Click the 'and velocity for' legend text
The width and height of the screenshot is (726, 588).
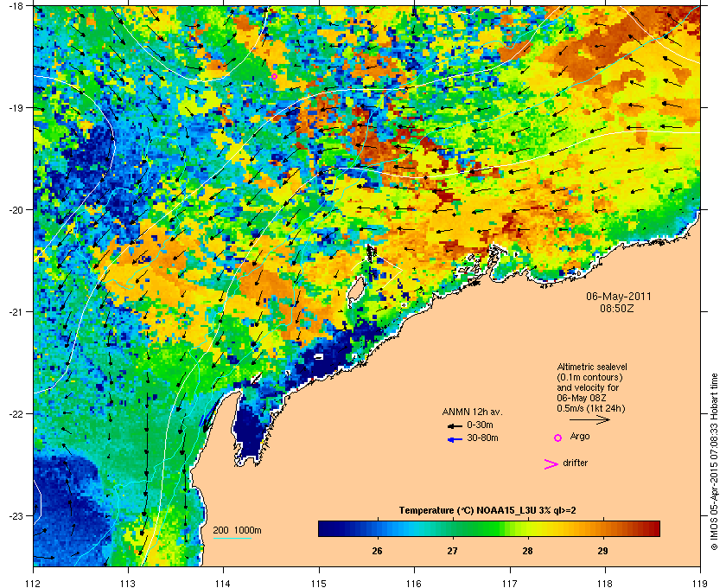click(x=588, y=388)
